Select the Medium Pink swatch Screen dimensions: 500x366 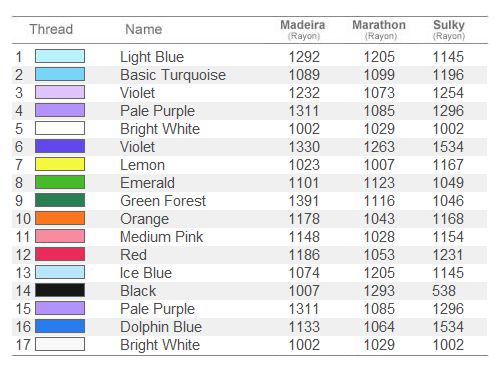click(60, 236)
